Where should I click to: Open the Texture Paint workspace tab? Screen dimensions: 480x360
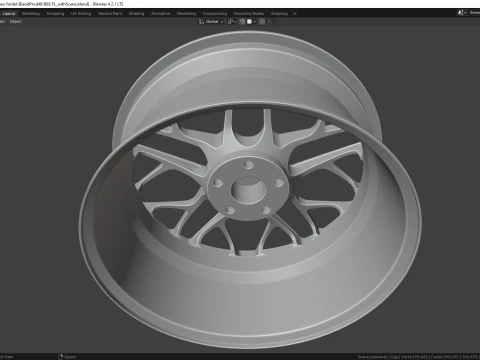point(110,14)
